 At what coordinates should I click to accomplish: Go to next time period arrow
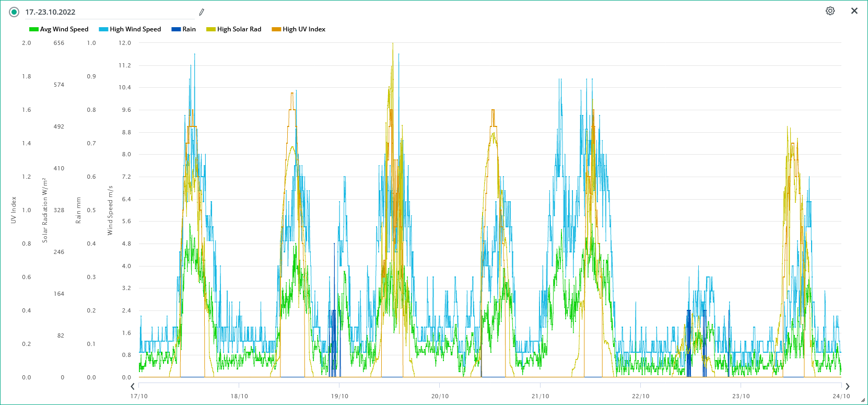[x=847, y=386]
